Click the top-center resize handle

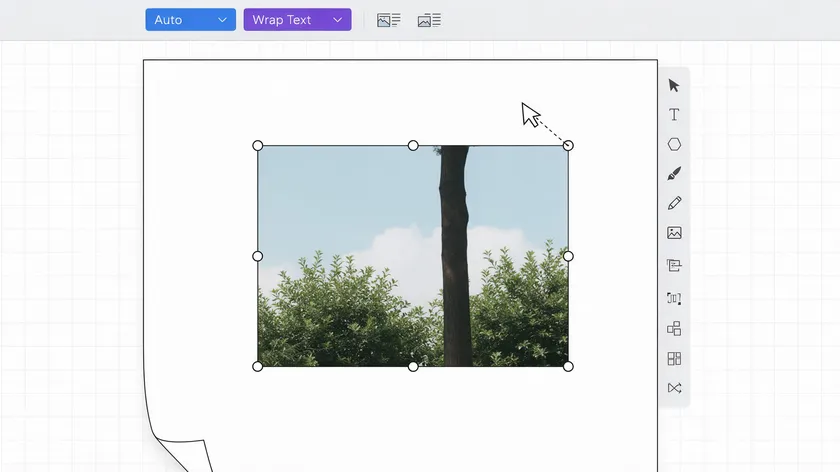[413, 146]
